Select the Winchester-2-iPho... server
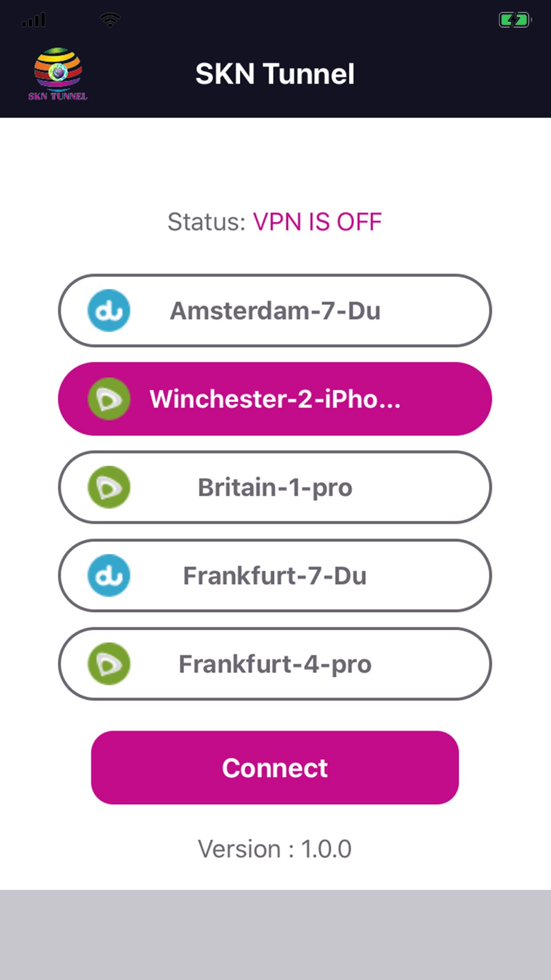This screenshot has width=551, height=980. pos(275,399)
